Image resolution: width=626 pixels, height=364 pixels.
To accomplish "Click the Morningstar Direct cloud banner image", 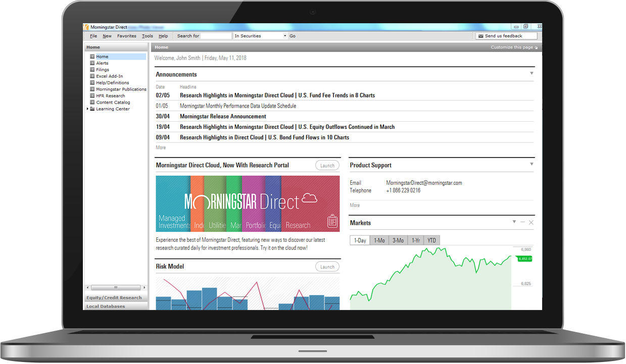I will pyautogui.click(x=248, y=203).
